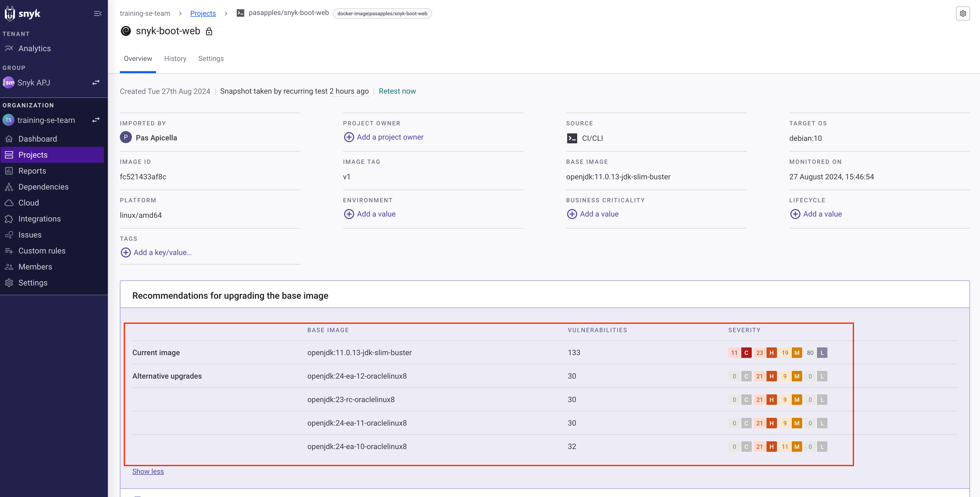Open the Custom rules page

(x=42, y=251)
